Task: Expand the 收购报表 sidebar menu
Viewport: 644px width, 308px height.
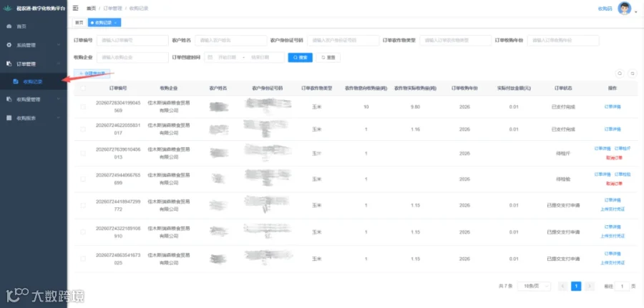Action: pos(33,118)
